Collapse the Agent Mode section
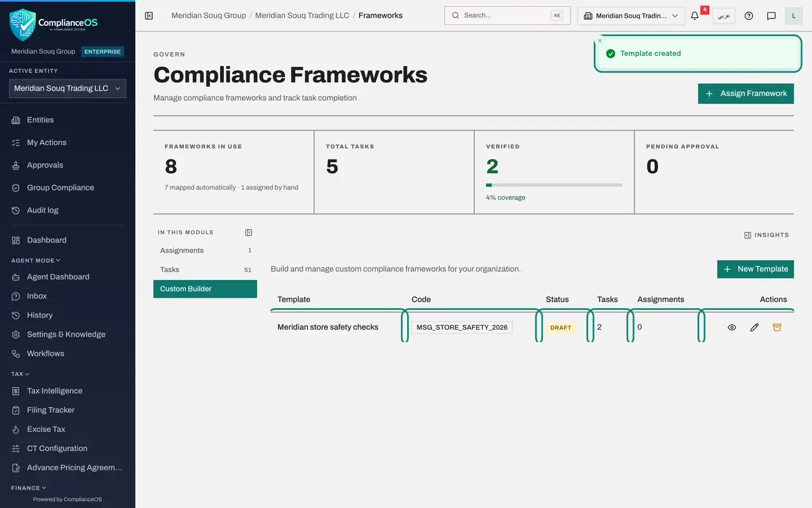The height and width of the screenshot is (508, 812). pos(36,260)
